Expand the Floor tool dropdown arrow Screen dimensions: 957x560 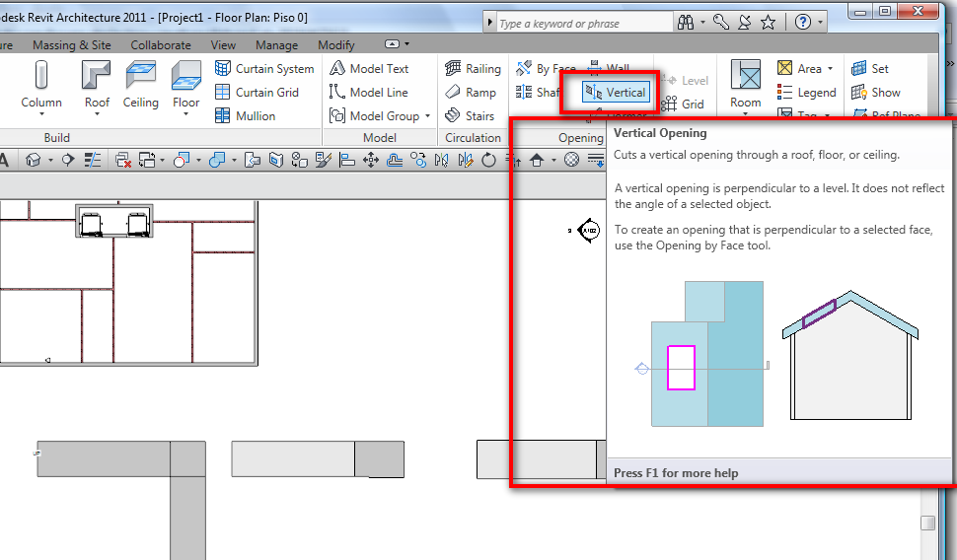click(x=185, y=114)
